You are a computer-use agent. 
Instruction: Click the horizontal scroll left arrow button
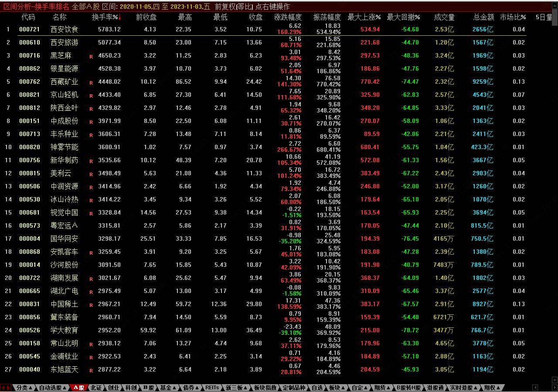coord(535,388)
